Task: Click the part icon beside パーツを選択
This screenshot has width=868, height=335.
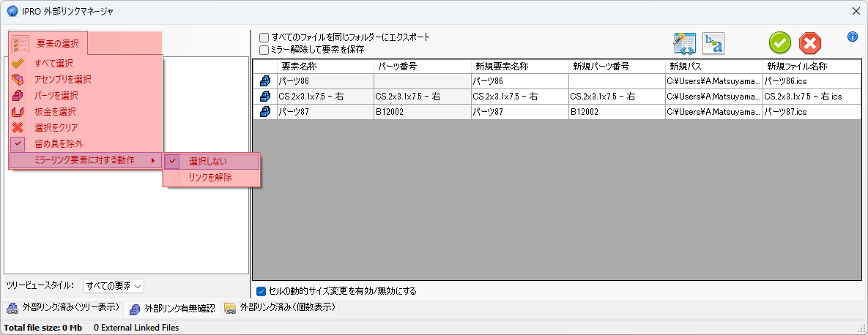Action: pyautogui.click(x=17, y=96)
